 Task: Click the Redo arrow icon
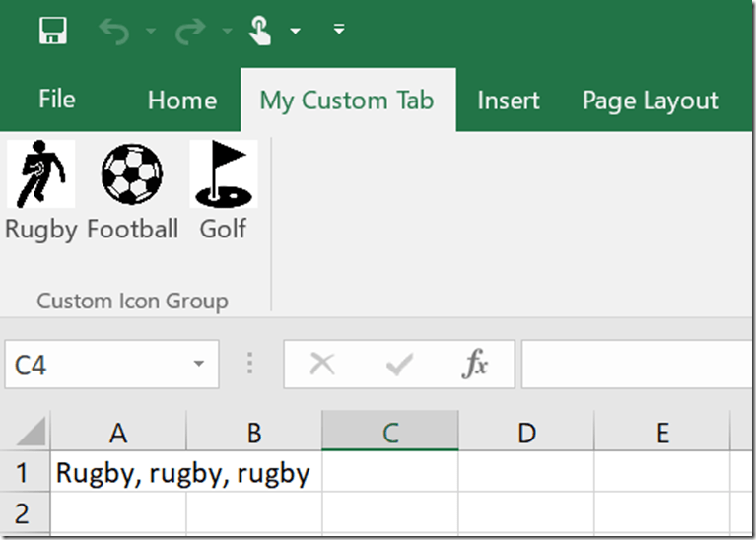coord(189,32)
